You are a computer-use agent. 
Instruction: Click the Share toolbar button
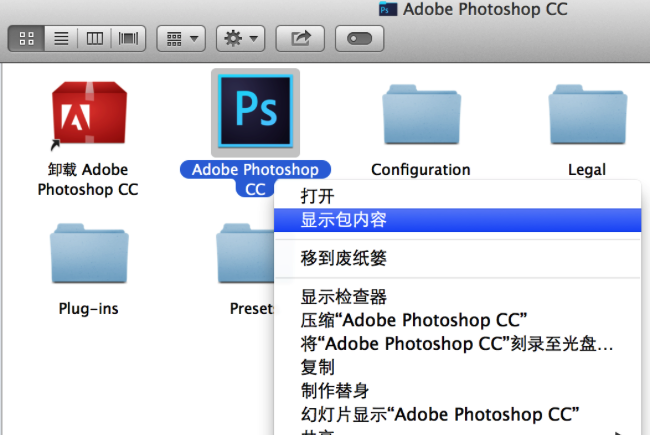pos(300,38)
